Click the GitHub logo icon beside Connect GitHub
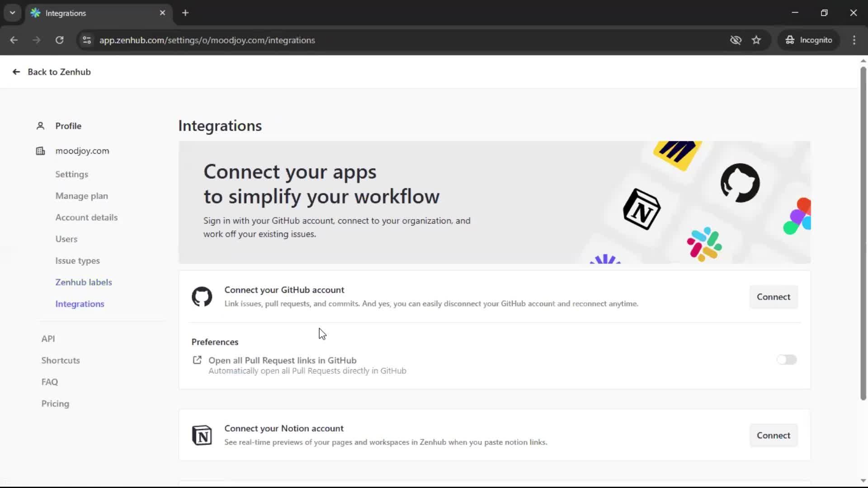Viewport: 868px width, 488px height. (x=202, y=297)
